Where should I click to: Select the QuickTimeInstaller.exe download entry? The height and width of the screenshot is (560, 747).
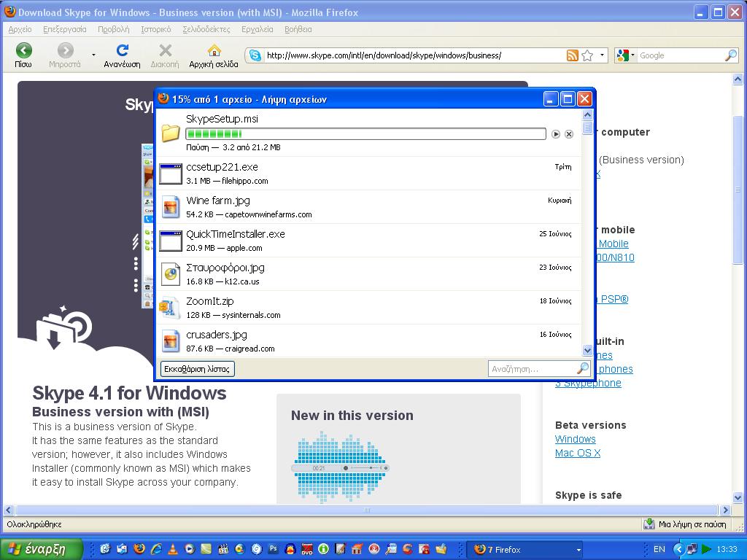(368, 241)
